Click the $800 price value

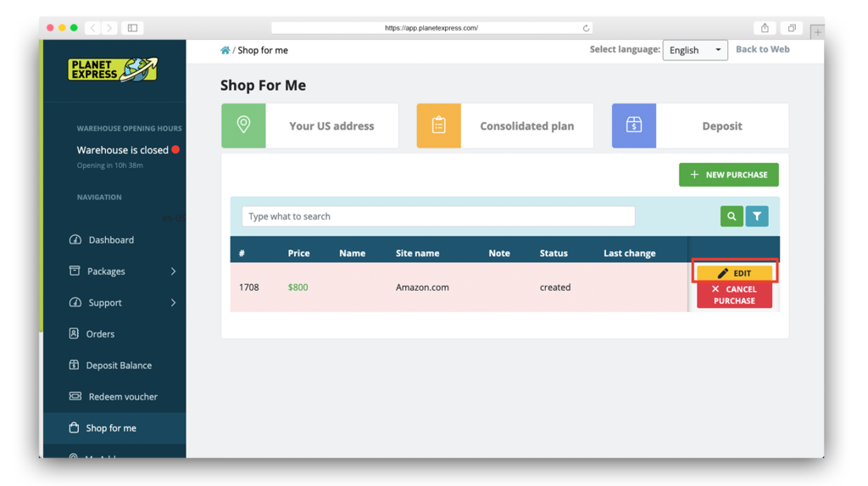tap(298, 287)
